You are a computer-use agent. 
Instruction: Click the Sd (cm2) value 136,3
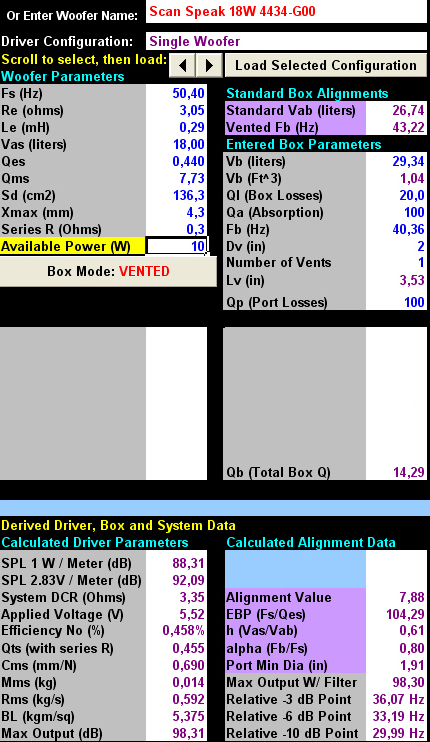(188, 195)
